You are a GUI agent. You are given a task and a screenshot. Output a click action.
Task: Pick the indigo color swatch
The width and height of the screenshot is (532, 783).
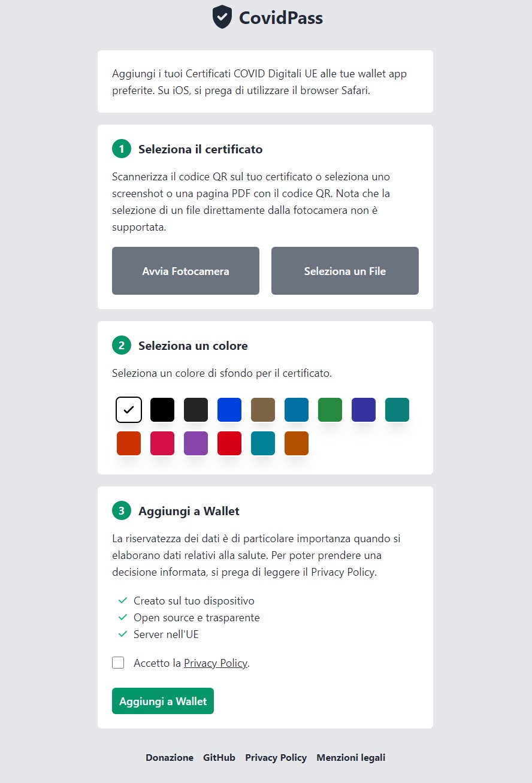pos(364,410)
